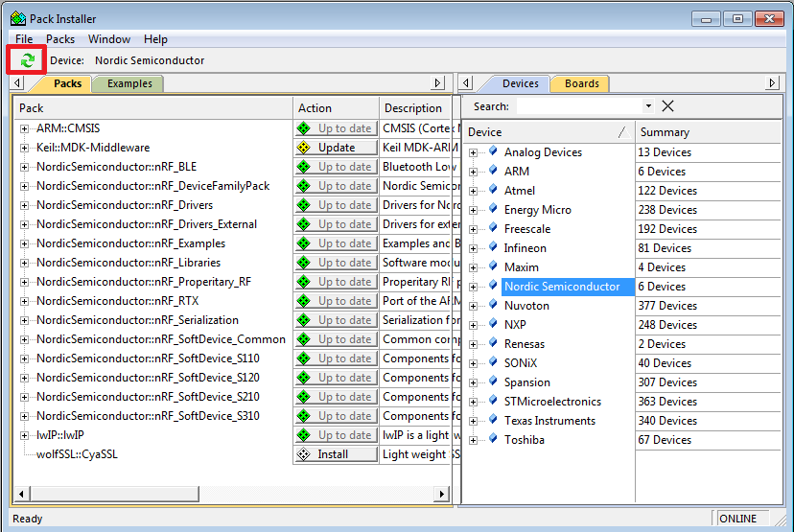The image size is (794, 532).
Task: Select the Devices tab
Action: (520, 83)
